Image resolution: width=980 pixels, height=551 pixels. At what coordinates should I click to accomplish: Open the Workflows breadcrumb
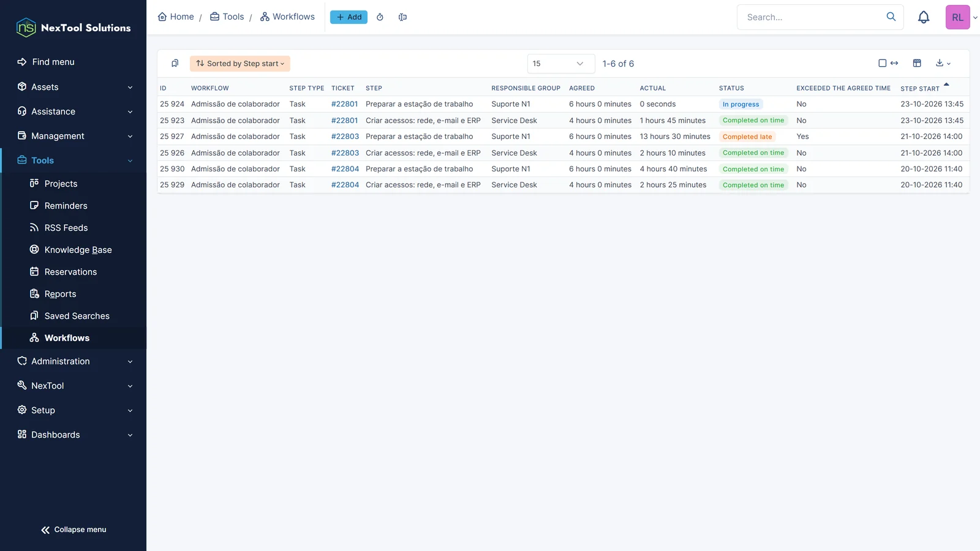pos(287,17)
